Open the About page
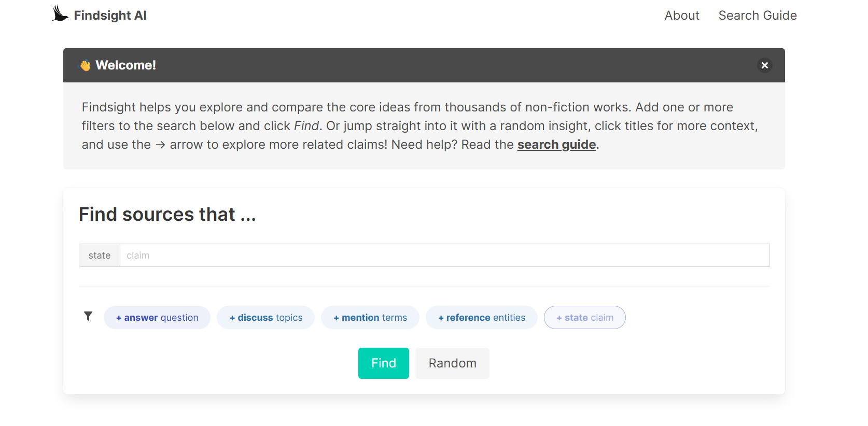The height and width of the screenshot is (426, 868). point(681,16)
